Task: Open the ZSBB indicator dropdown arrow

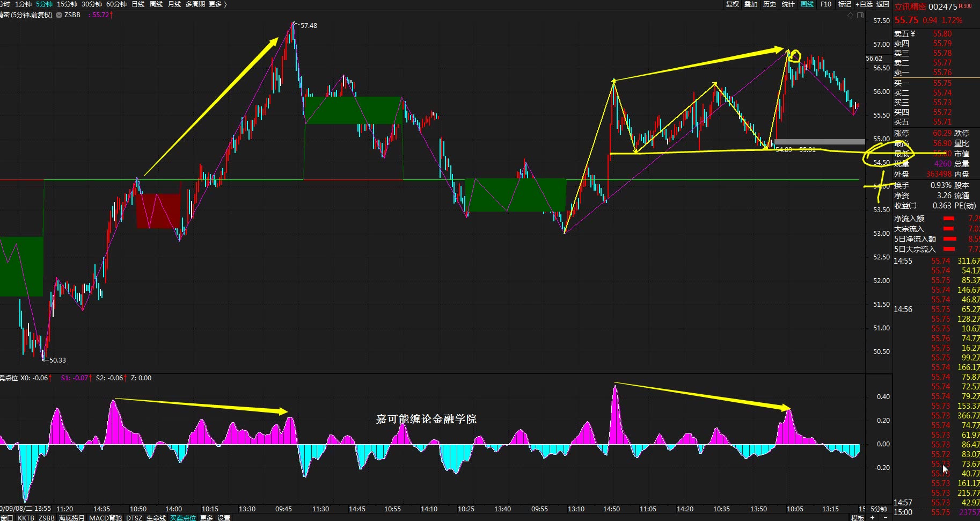Action: (x=59, y=15)
